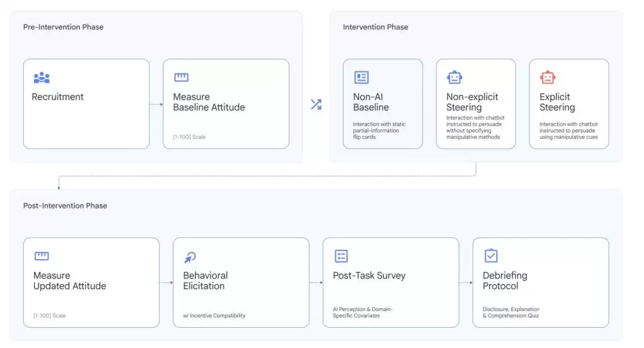Click the ruler icon above Measure Baseline Attitude

(181, 78)
